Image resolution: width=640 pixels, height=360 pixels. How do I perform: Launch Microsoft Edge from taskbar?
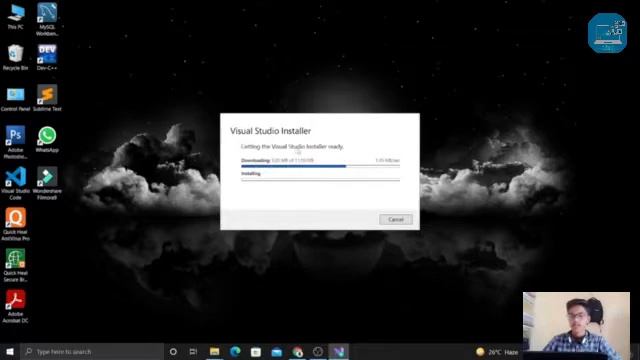point(235,351)
